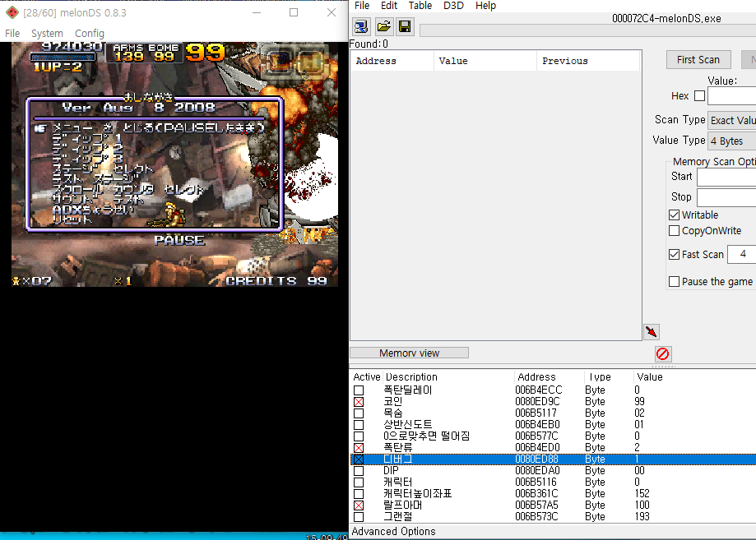756x540 pixels.
Task: Toggle the Writable checkbox
Action: [x=674, y=215]
